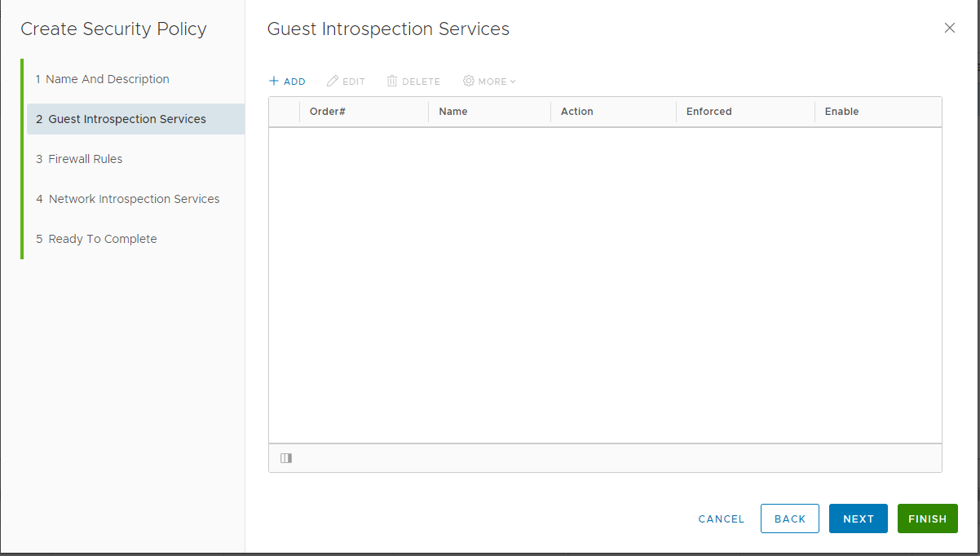This screenshot has height=556, width=980.
Task: Click the plus ADD icon
Action: (x=275, y=82)
